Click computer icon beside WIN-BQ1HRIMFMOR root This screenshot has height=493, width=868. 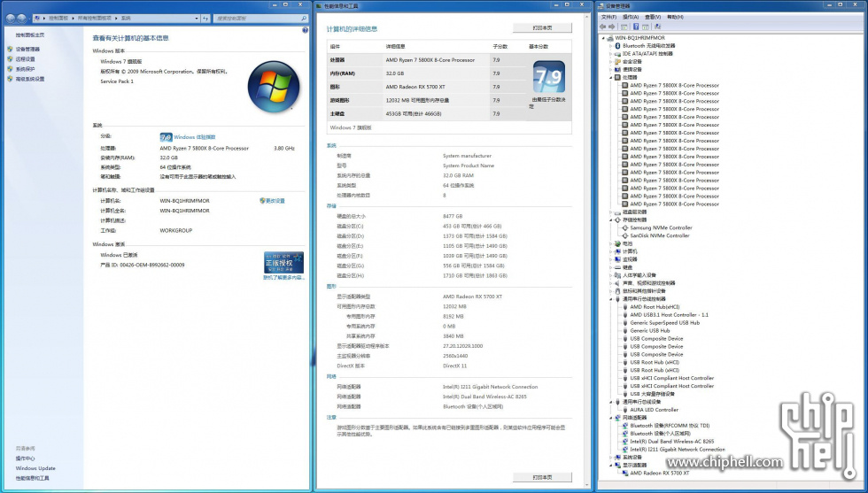(610, 38)
